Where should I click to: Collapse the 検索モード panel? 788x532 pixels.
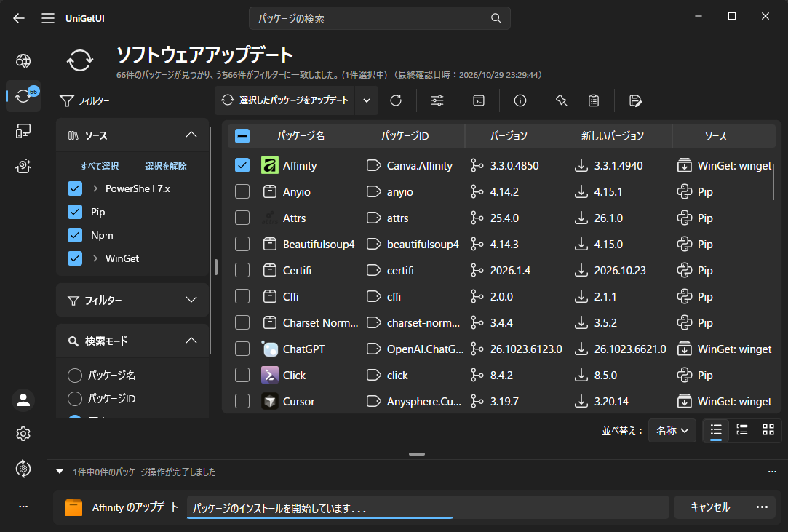[x=191, y=341]
